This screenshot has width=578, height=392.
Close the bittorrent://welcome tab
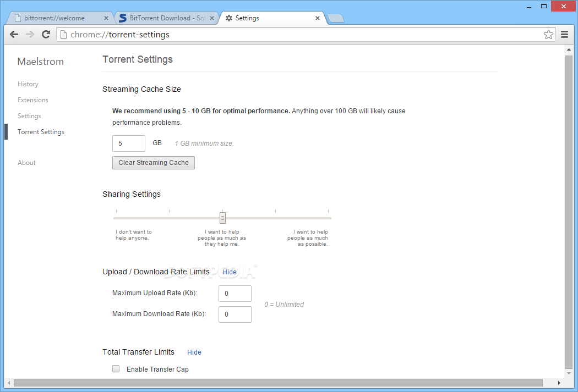tap(106, 18)
